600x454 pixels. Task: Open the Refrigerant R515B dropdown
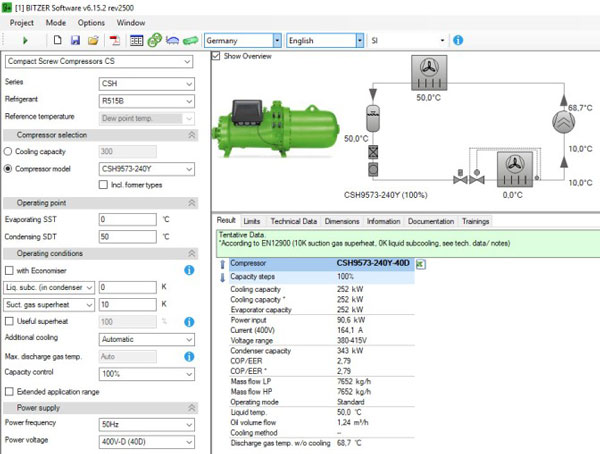coord(147,101)
